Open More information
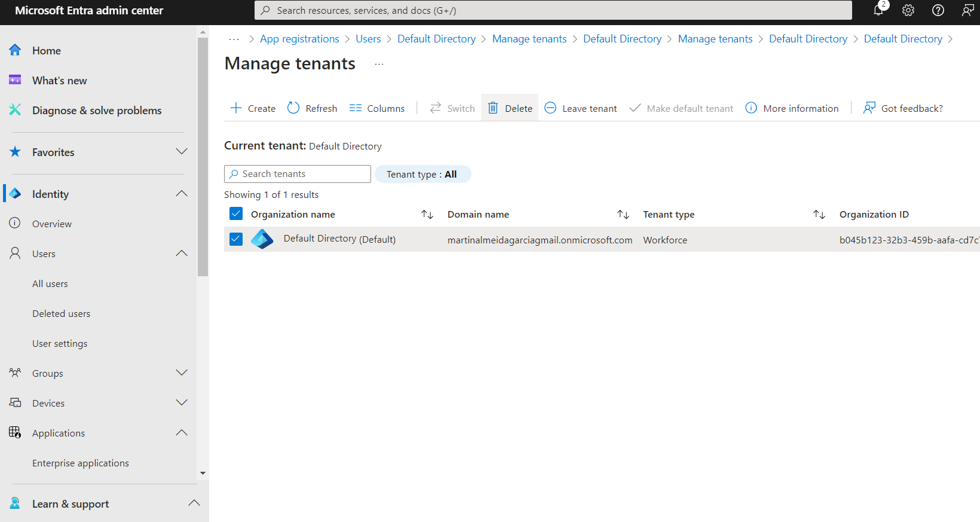Viewport: 980px width, 522px height. [x=792, y=108]
